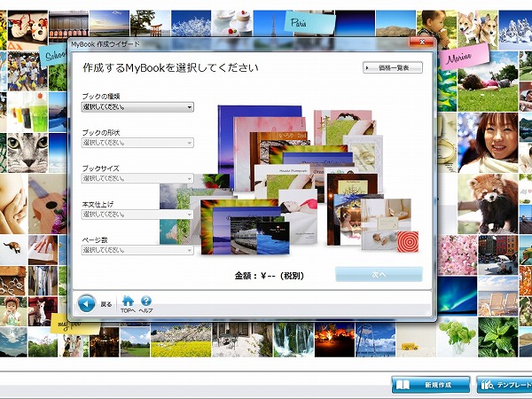Image resolution: width=532 pixels, height=399 pixels.
Task: Click the ukulele photo thumbnail
Action: point(47,204)
